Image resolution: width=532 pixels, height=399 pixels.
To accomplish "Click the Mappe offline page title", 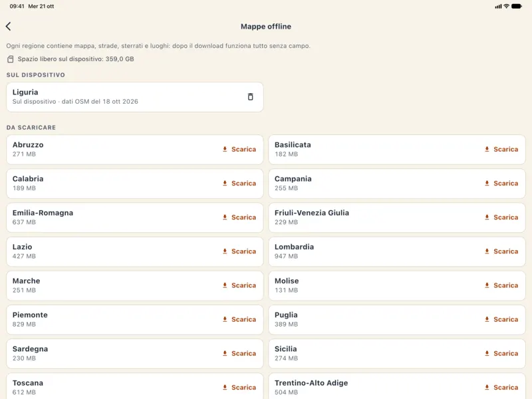I will tap(266, 27).
